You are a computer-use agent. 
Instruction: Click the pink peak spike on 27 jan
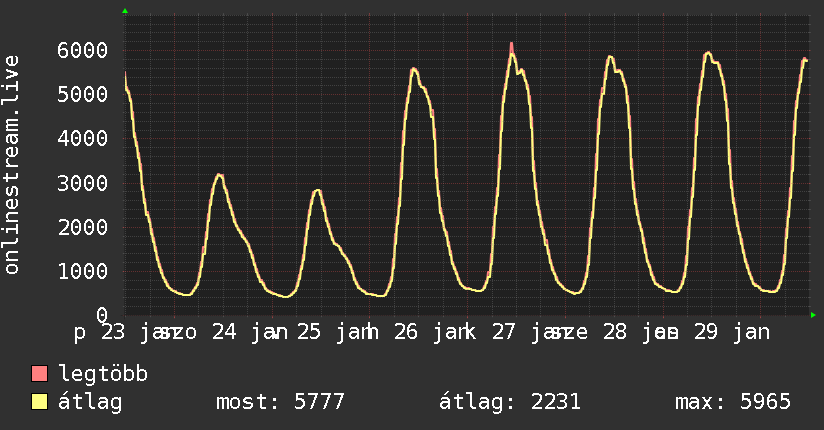pyautogui.click(x=511, y=47)
